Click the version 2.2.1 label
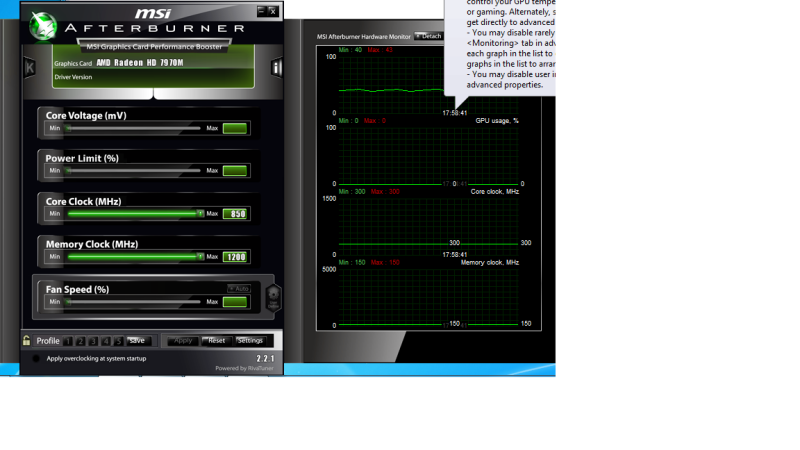The width and height of the screenshot is (800, 450). (x=265, y=359)
